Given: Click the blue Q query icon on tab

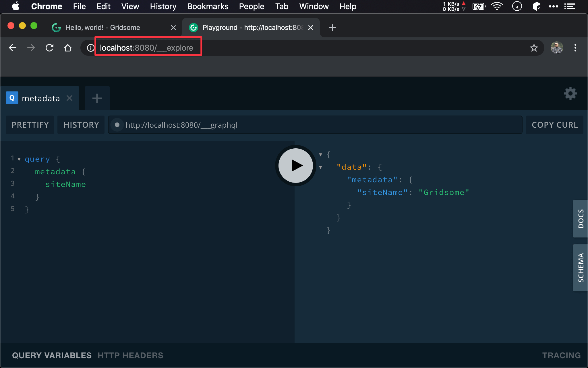Looking at the screenshot, I should tap(12, 98).
